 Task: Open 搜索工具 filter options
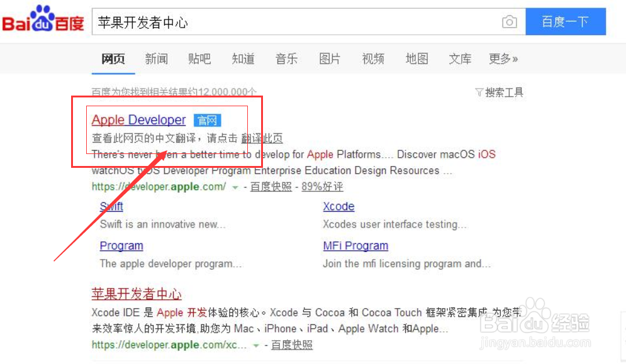(x=500, y=92)
